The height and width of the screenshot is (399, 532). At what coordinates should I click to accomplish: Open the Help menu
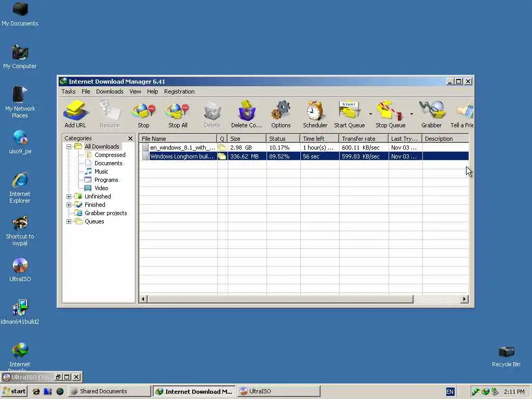click(152, 91)
